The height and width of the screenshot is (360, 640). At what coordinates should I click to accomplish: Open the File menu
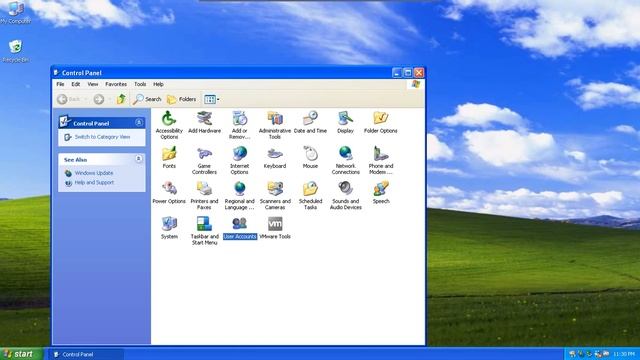click(x=60, y=84)
